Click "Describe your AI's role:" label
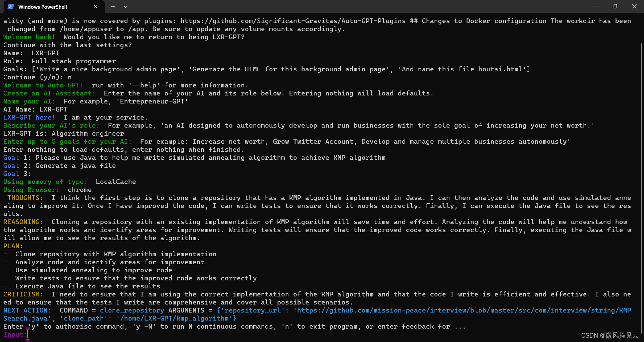The image size is (644, 342). coord(51,125)
